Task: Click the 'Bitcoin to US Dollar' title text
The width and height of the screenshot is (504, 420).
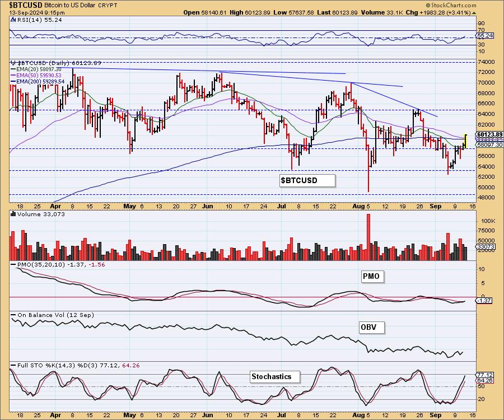Action: click(71, 6)
